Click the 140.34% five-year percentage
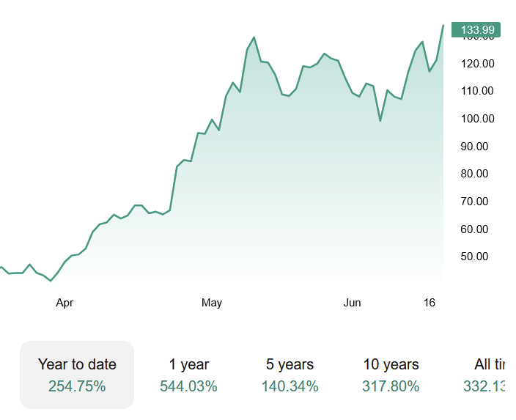The image size is (516, 420). click(x=290, y=386)
